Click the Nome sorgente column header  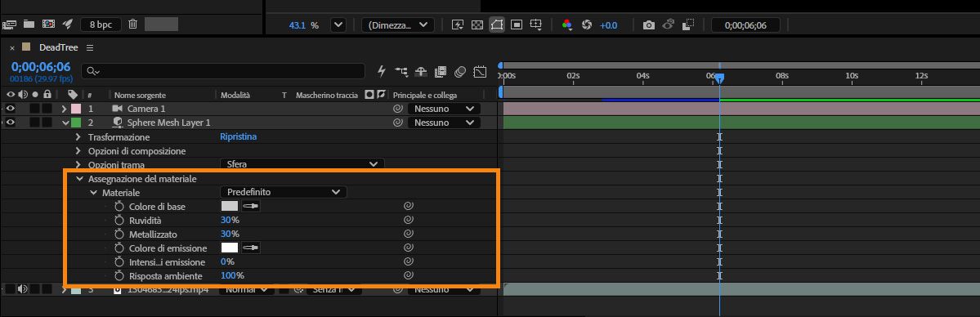140,95
